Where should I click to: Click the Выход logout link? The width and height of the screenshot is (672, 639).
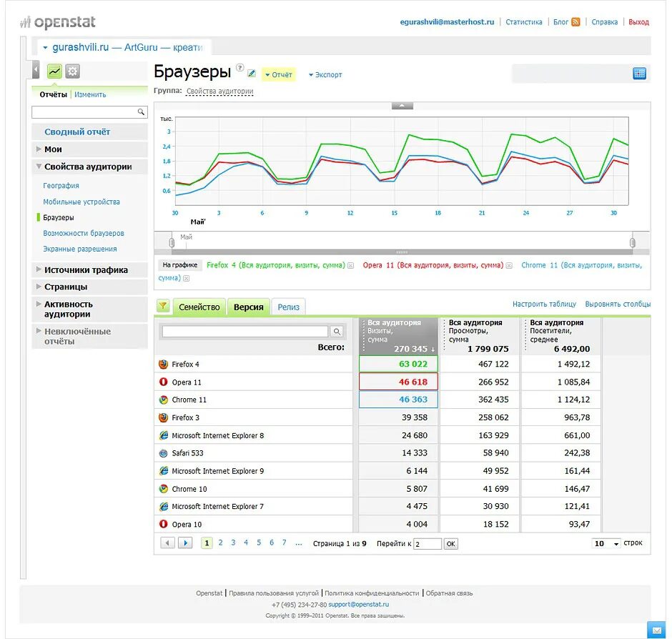[x=638, y=22]
